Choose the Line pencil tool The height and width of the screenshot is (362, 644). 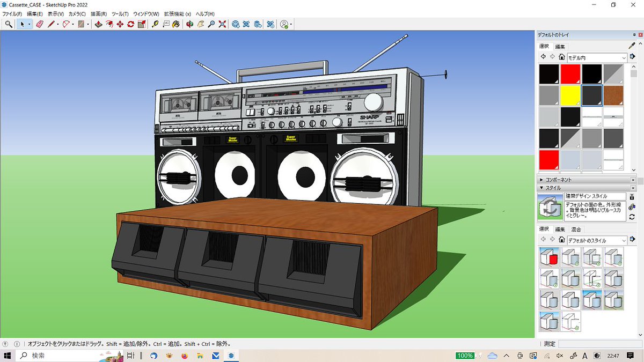51,24
